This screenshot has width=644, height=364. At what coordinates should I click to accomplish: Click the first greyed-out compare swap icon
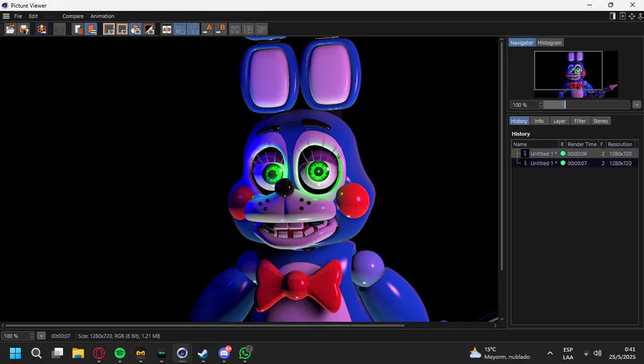(x=235, y=29)
